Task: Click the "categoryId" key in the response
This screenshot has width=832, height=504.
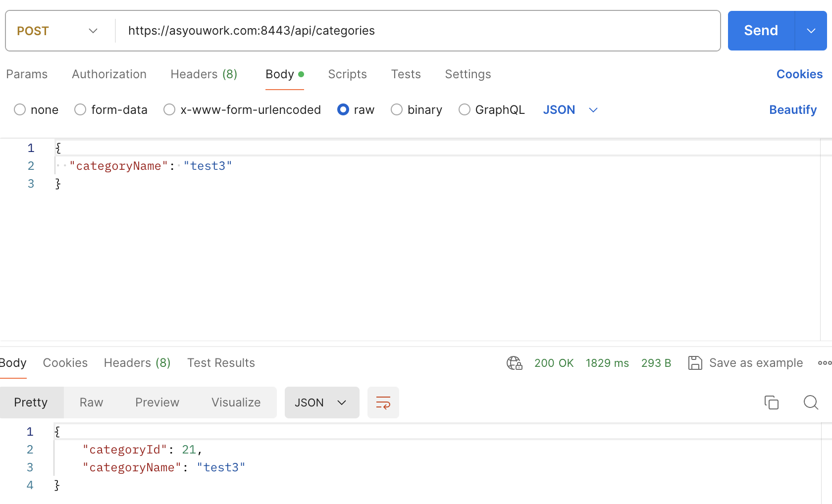Action: click(125, 450)
